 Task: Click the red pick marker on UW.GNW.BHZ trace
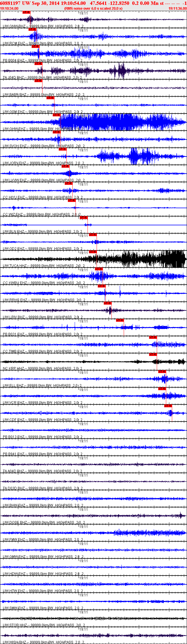(26, 12)
